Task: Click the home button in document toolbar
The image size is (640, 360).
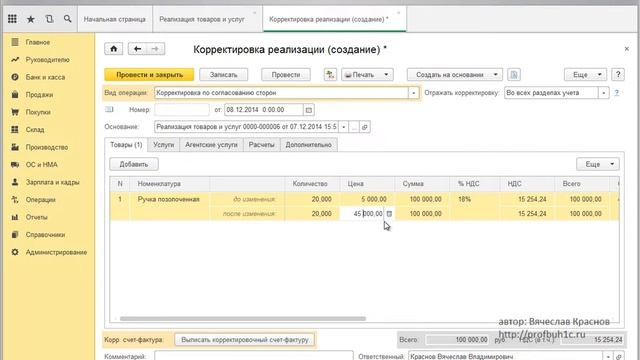Action: [113, 49]
